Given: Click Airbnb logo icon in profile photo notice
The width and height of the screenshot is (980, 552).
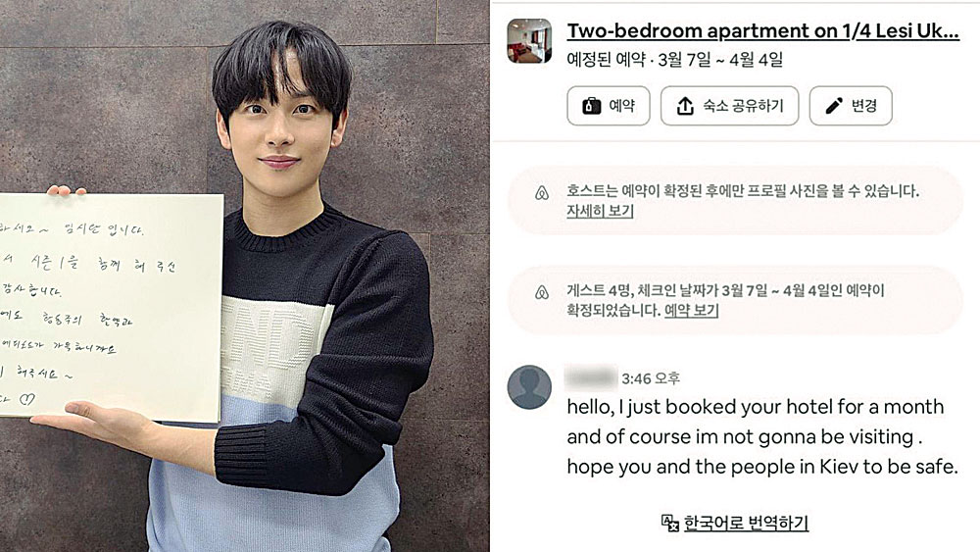Looking at the screenshot, I should click(x=542, y=193).
